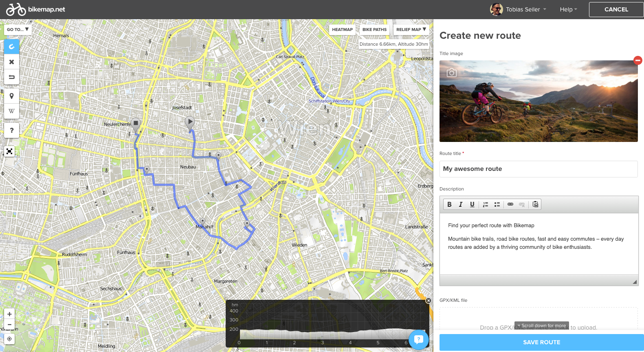644x352 pixels.
Task: Open the Help menu
Action: [568, 9]
